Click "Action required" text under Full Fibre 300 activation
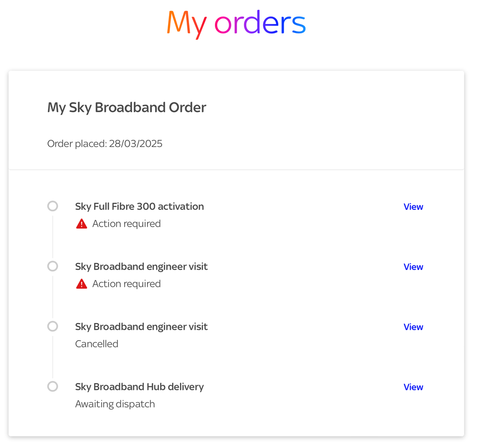This screenshot has height=448, width=477. pos(126,224)
